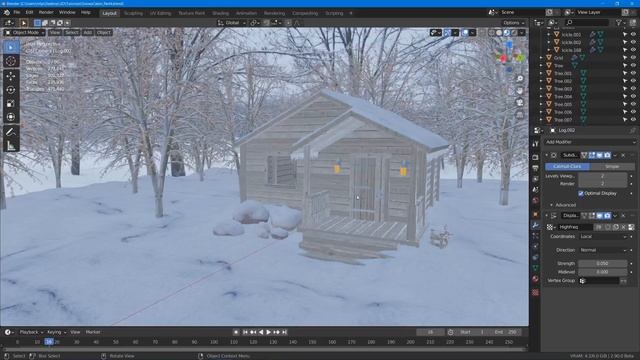Open the Object Mode dropdown
The image size is (640, 360).
[24, 33]
